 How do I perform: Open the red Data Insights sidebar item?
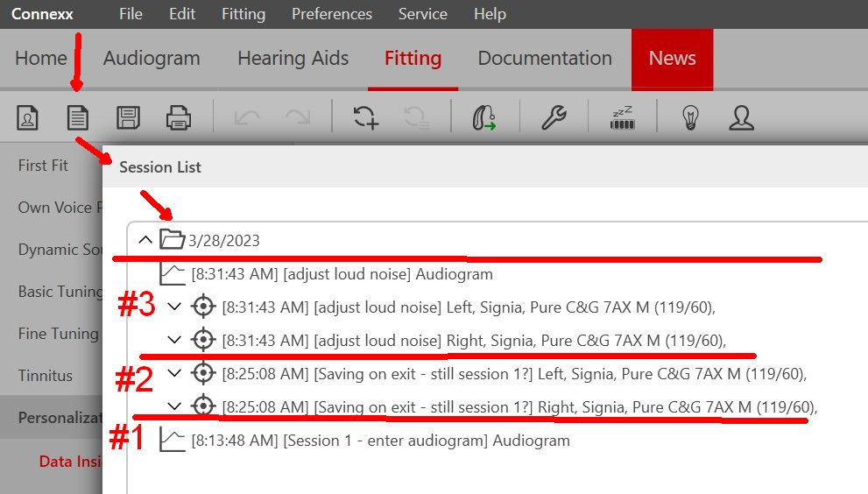[x=70, y=462]
